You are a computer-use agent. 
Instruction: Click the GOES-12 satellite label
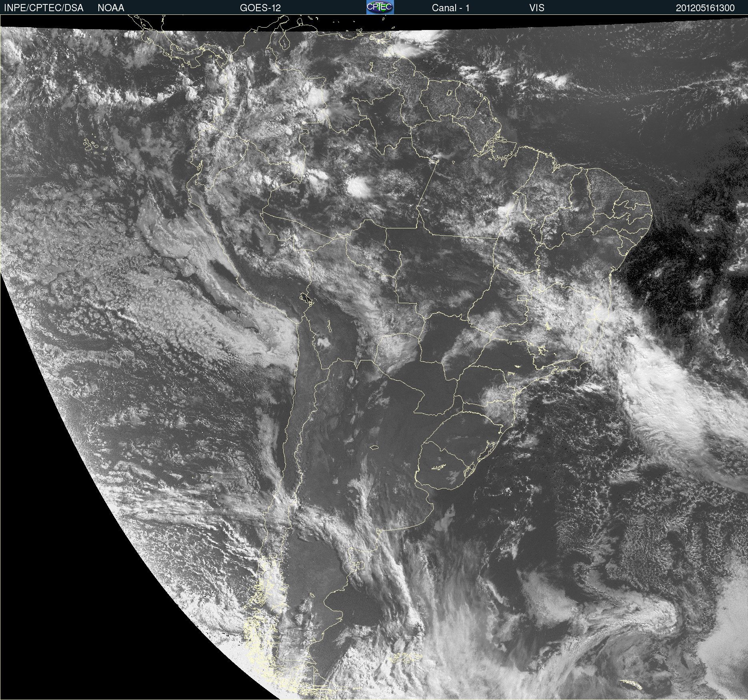click(x=260, y=8)
